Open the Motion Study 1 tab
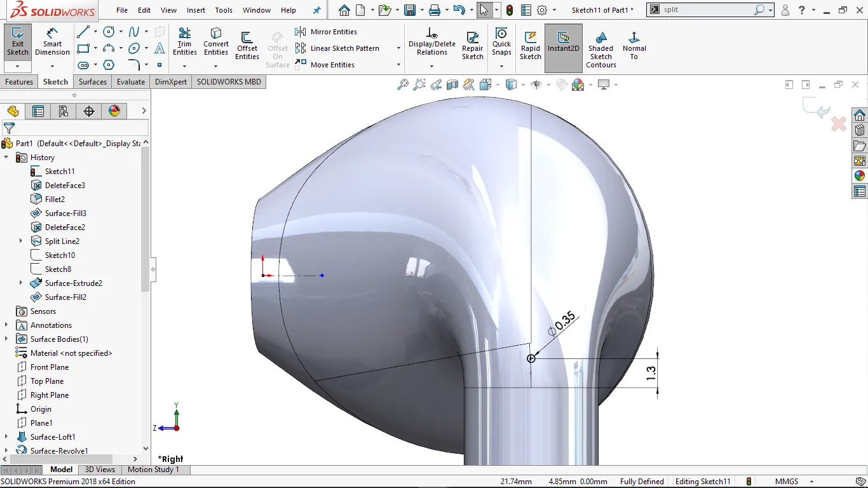868x488 pixels. coord(153,470)
